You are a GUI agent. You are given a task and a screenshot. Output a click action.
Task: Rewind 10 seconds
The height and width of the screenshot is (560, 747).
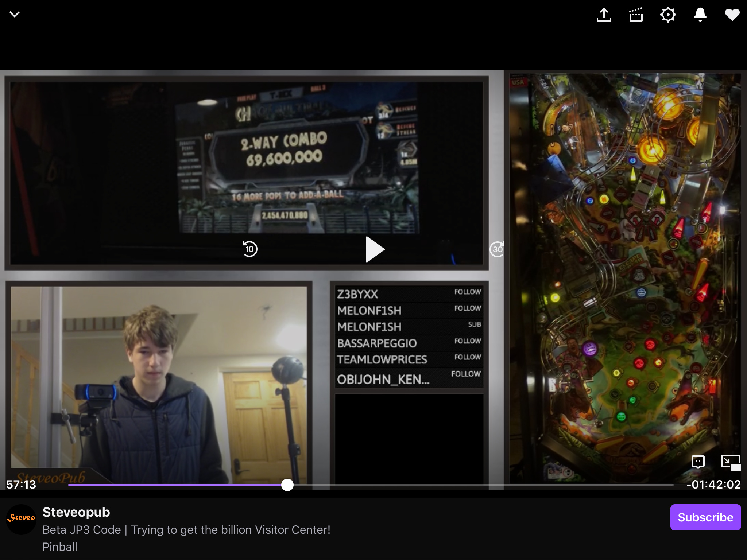(250, 249)
